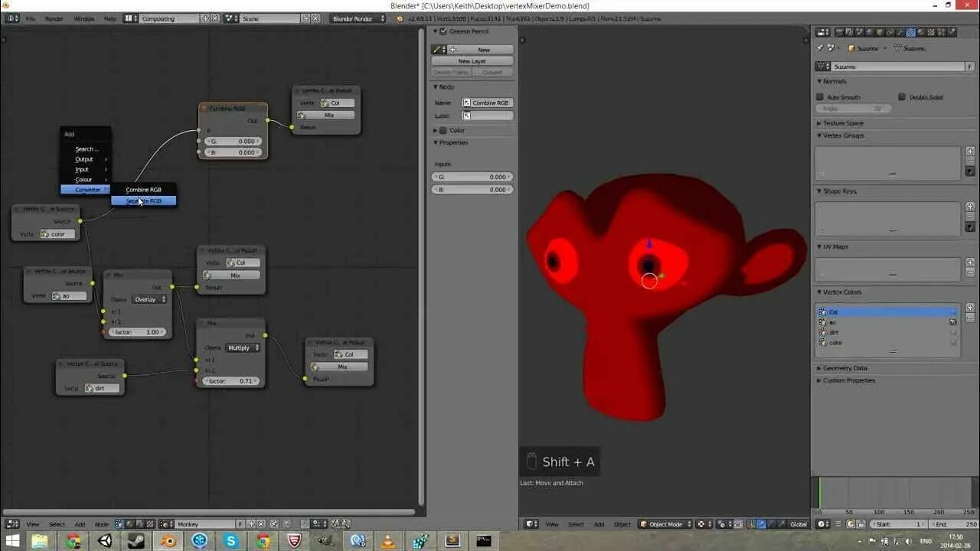Click the Mix button on the top result node
980x551 pixels.
pyautogui.click(x=325, y=115)
